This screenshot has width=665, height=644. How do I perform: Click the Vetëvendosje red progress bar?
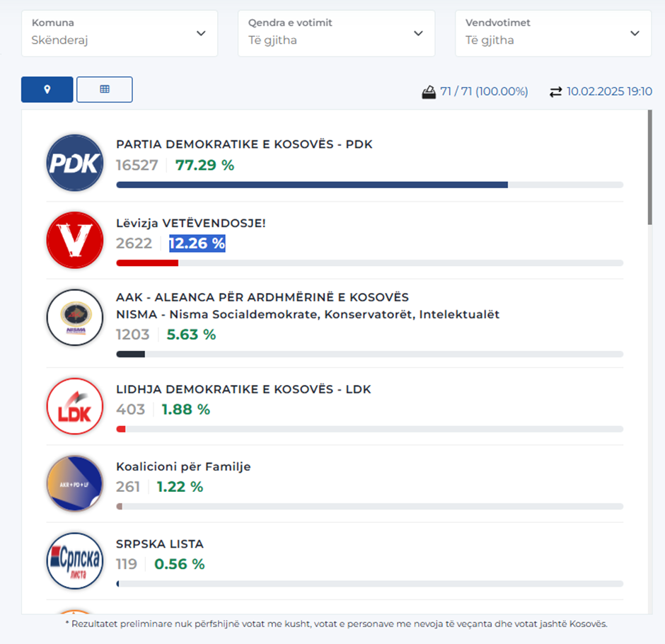click(147, 263)
